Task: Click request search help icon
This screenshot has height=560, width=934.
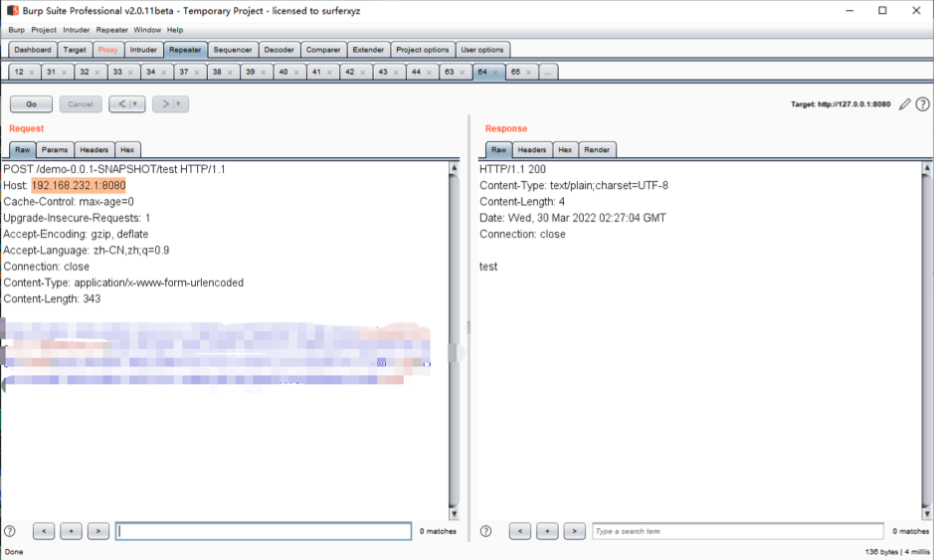Action: 10,531
